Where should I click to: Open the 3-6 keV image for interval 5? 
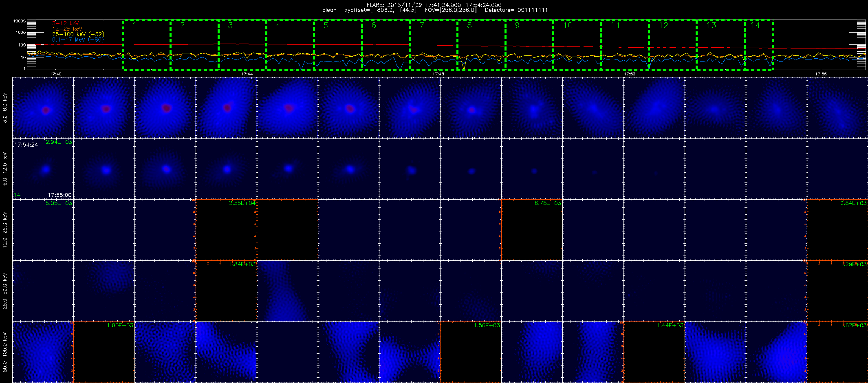287,108
